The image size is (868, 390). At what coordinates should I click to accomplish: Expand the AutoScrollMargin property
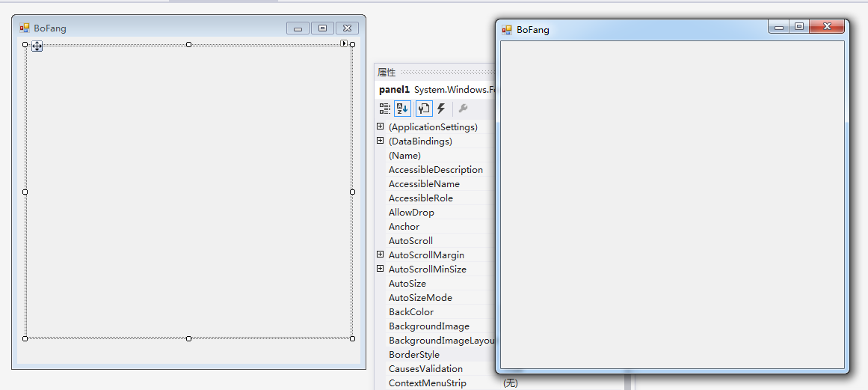381,255
